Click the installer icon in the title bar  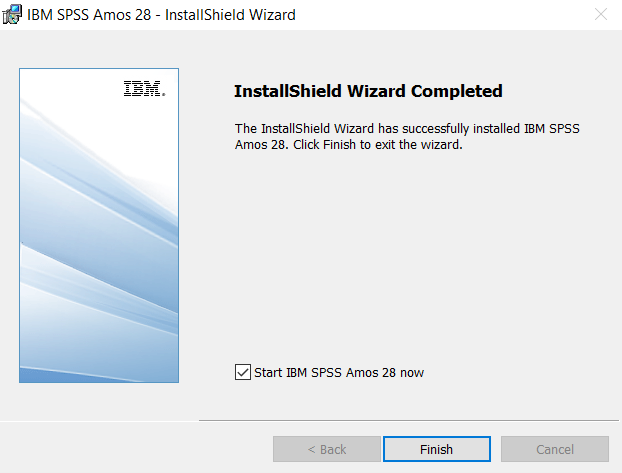click(x=13, y=15)
